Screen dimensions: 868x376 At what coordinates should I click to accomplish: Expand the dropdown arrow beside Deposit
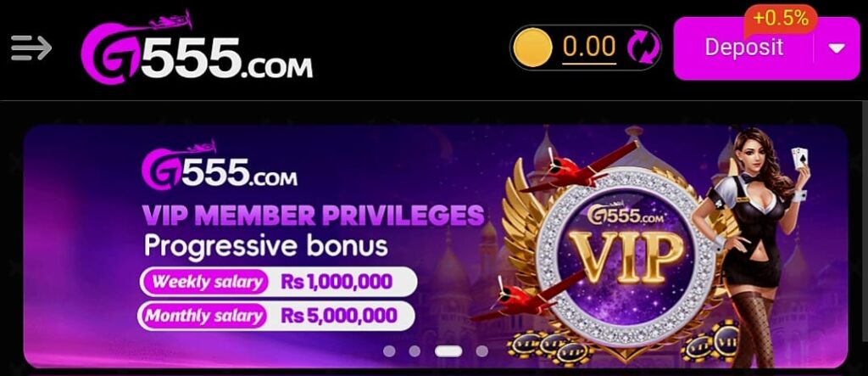[x=837, y=48]
